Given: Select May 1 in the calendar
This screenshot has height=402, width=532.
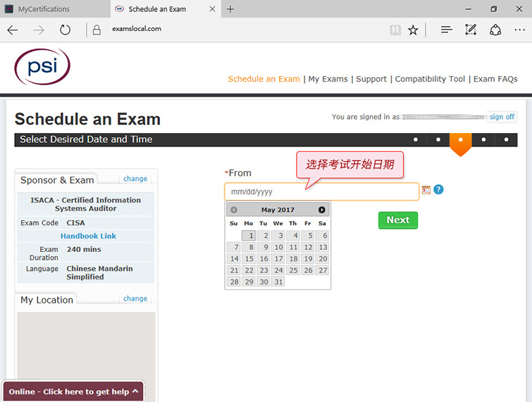Looking at the screenshot, I should tap(248, 236).
